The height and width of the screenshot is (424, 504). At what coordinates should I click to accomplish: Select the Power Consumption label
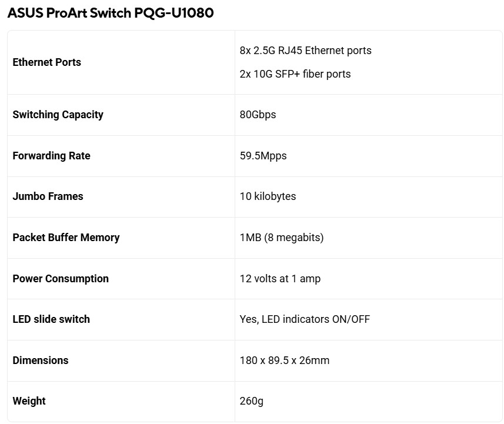[x=61, y=279]
